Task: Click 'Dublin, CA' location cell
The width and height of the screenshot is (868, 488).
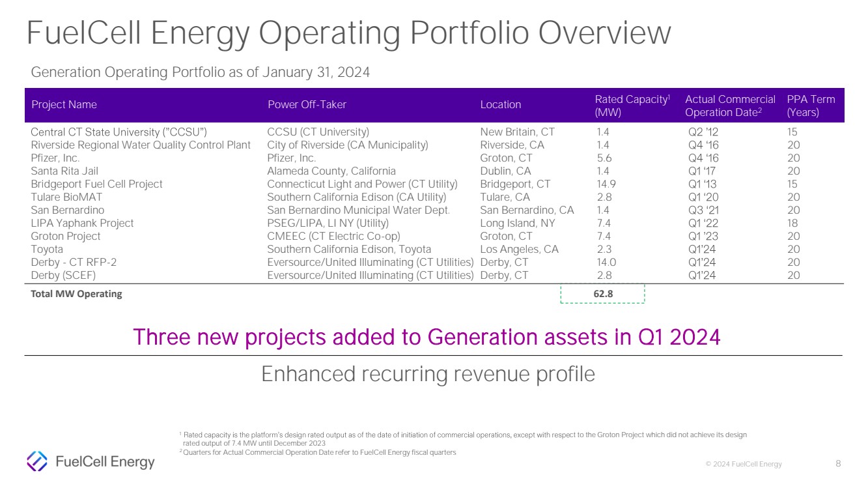Action: click(x=505, y=171)
